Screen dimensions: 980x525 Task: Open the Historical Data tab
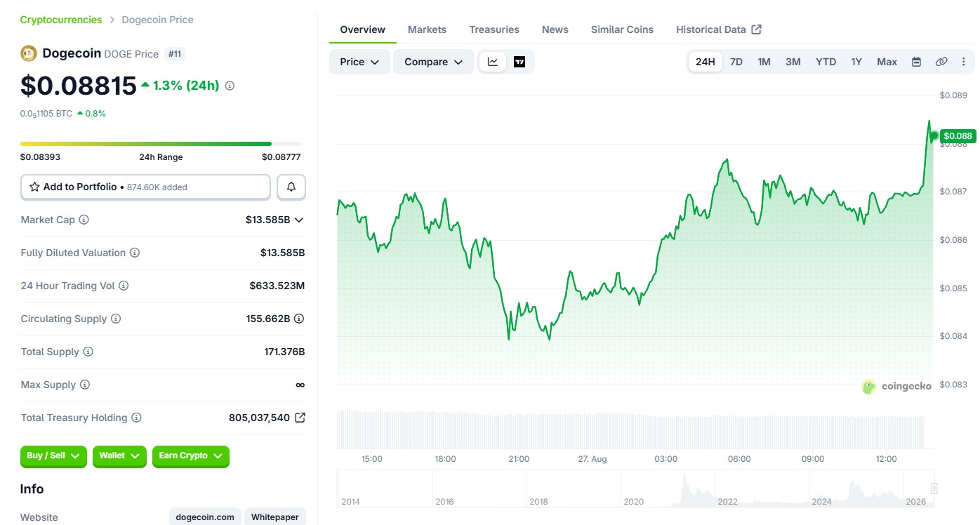[x=719, y=29]
